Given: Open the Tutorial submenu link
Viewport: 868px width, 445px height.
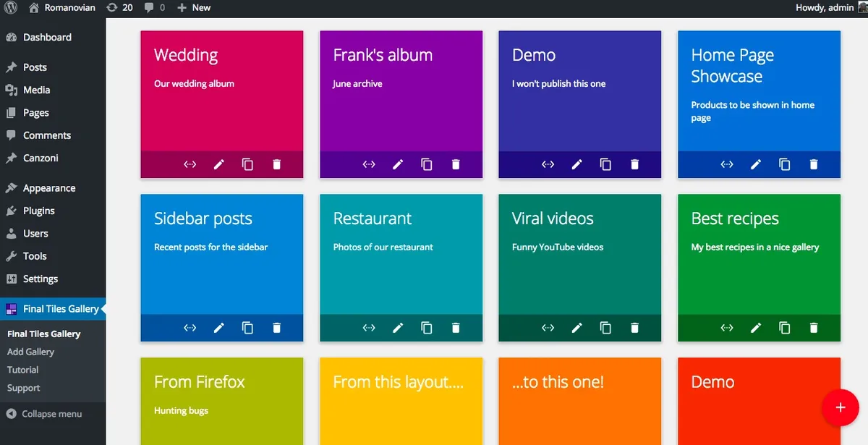Looking at the screenshot, I should (x=23, y=370).
